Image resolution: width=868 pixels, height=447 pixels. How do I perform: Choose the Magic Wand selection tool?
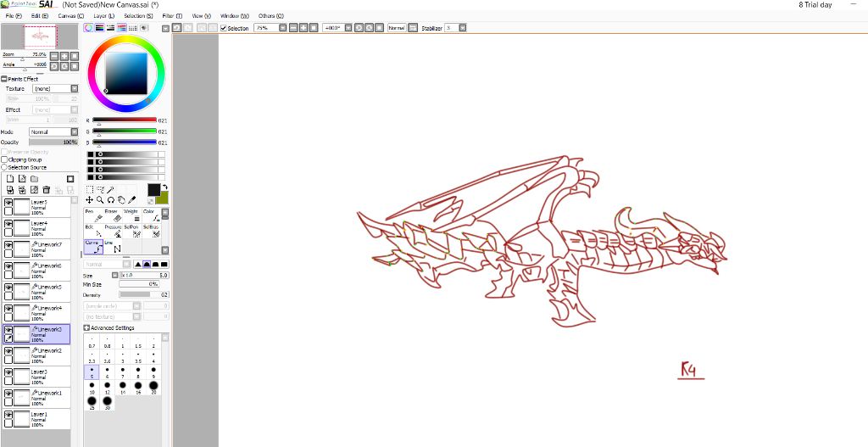[111, 189]
